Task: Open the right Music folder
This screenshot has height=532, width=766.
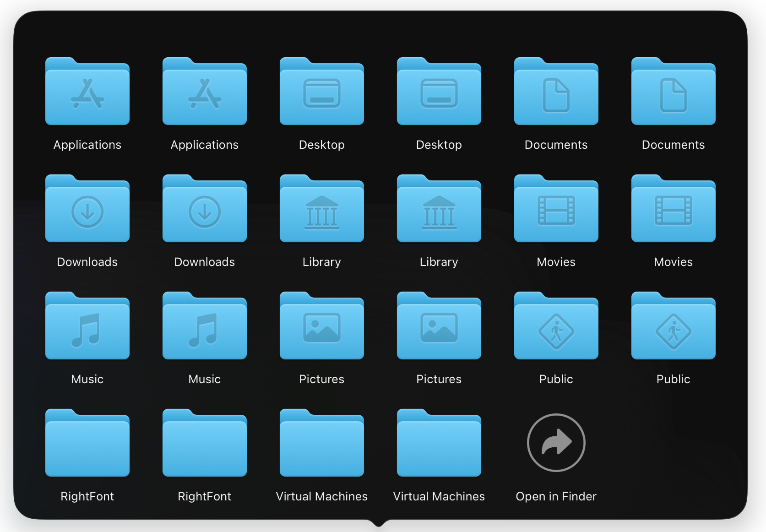Action: (205, 326)
